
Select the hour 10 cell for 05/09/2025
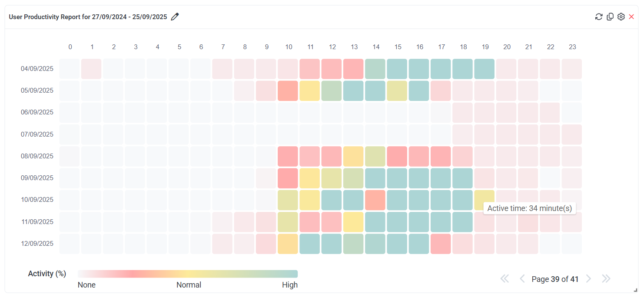point(288,91)
